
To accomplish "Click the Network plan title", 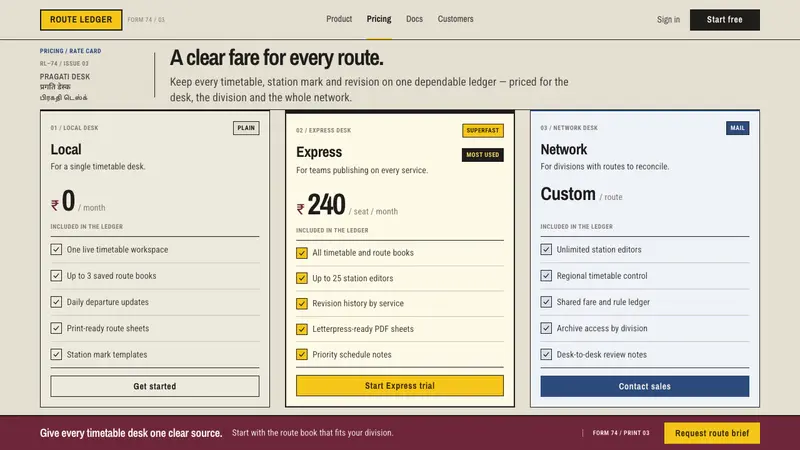I will click(x=564, y=149).
